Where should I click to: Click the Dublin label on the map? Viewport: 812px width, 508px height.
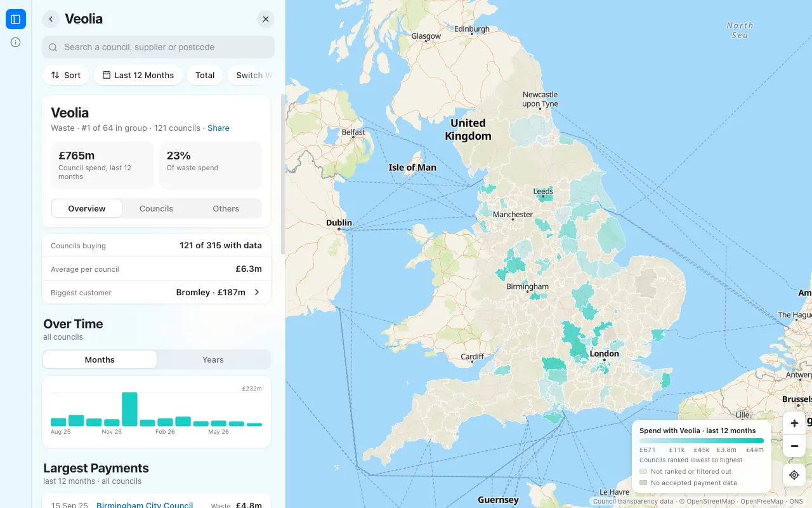339,223
